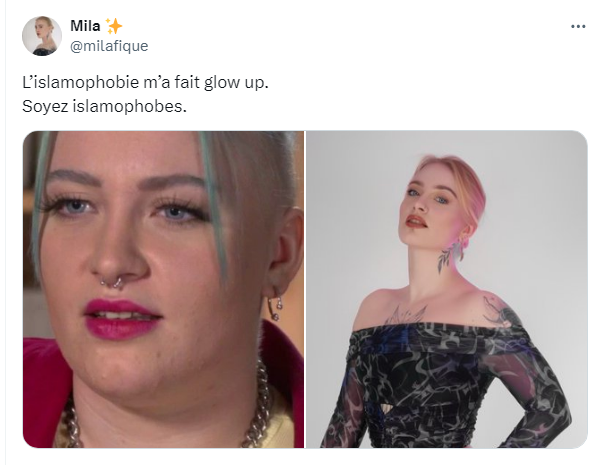Open the left close-up photo

tap(163, 289)
